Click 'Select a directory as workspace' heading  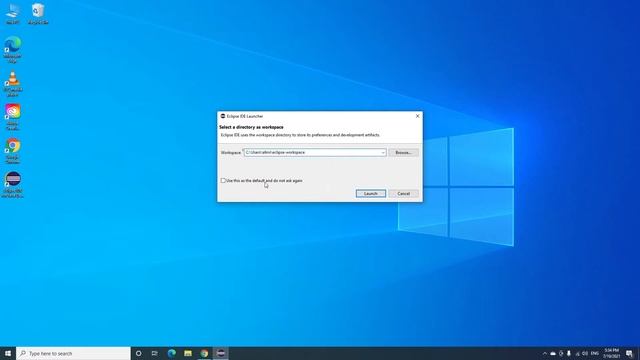(x=251, y=127)
